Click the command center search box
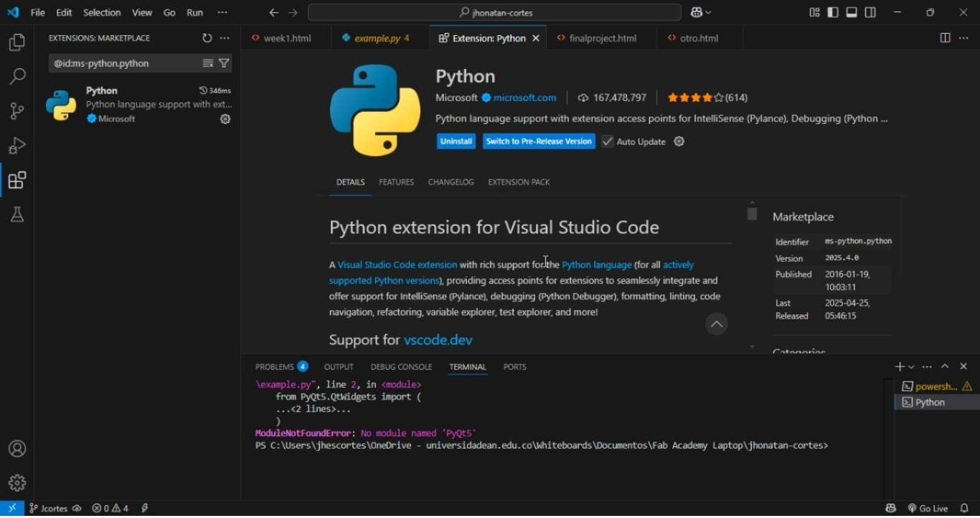Image resolution: width=980 pixels, height=518 pixels. click(495, 12)
